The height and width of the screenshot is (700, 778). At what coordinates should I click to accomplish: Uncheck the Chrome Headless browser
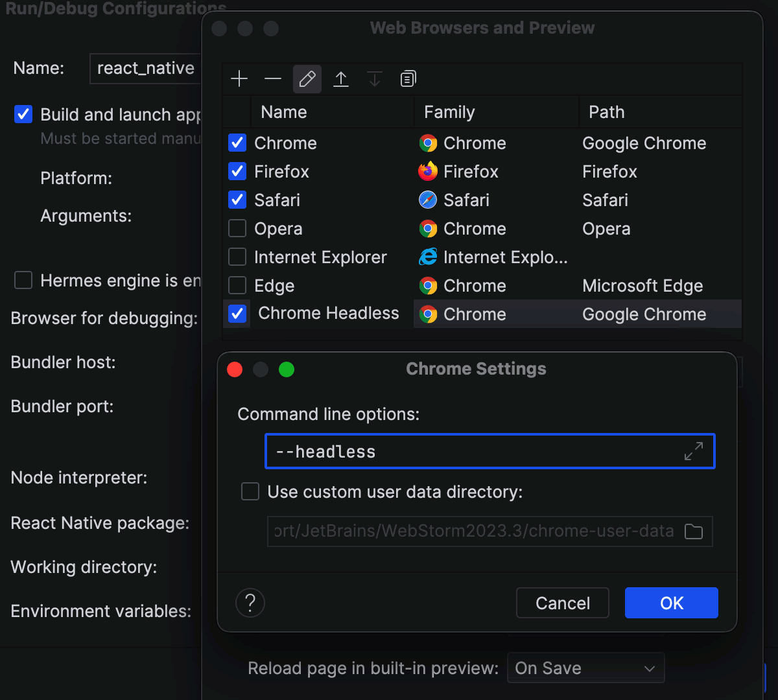click(237, 313)
